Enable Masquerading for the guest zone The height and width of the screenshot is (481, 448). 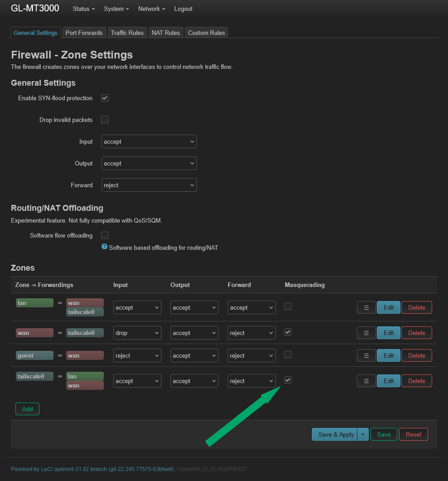tap(287, 354)
